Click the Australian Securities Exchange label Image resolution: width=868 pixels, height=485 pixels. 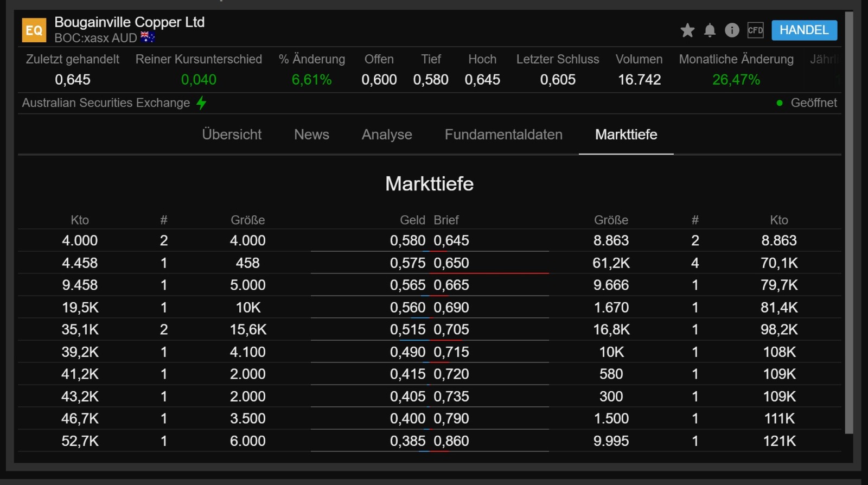pos(106,103)
